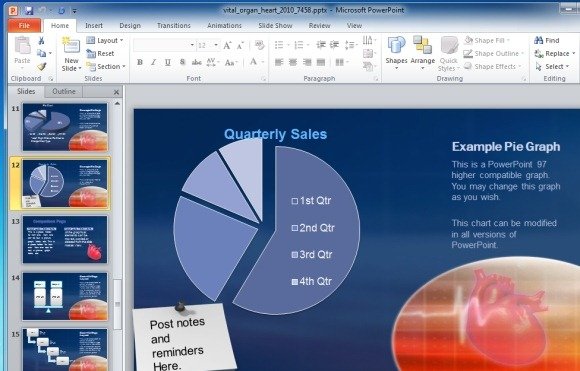Open the Shapes gallery icon
This screenshot has width=580, height=371.
pyautogui.click(x=396, y=45)
